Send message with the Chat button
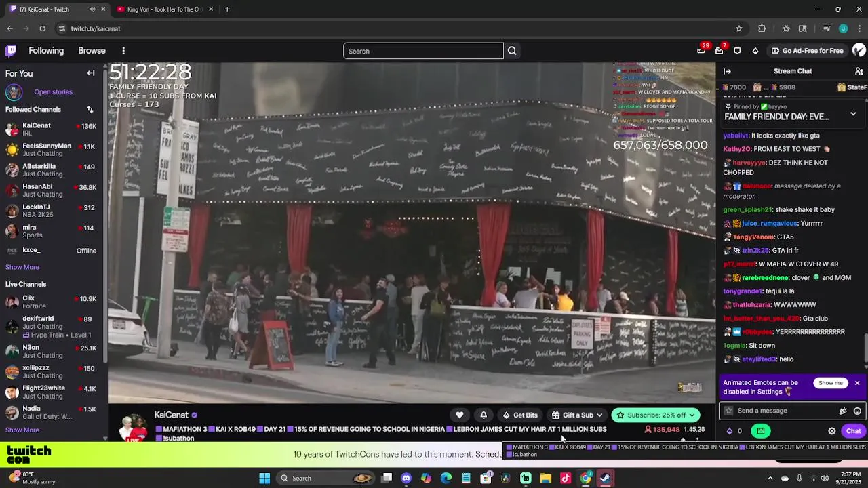Screen dimensions: 868x488 (853, 431)
